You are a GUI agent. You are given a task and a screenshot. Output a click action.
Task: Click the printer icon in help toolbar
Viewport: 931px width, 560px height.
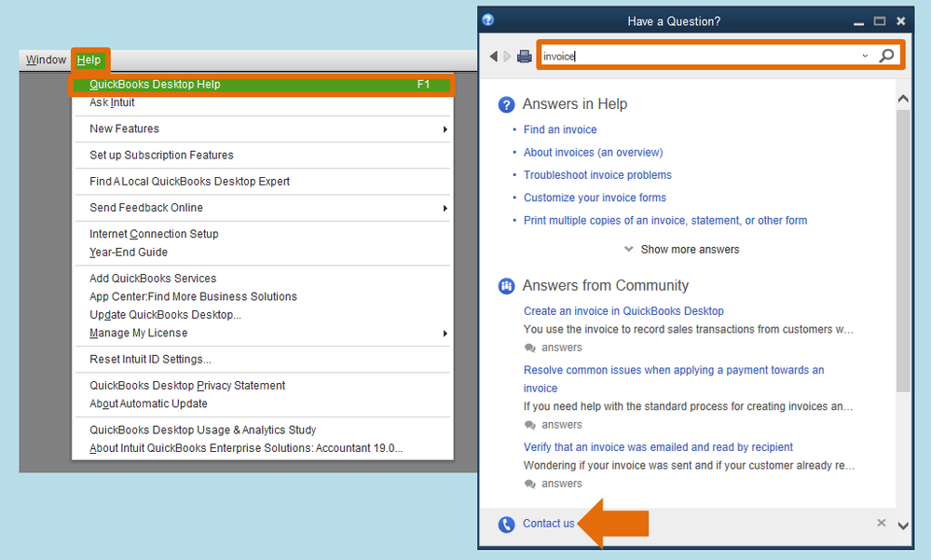525,57
